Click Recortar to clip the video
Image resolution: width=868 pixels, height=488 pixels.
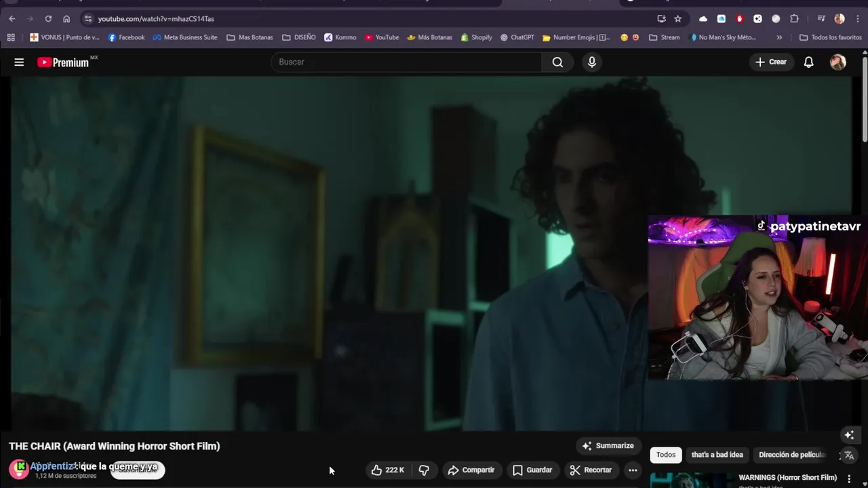click(591, 470)
